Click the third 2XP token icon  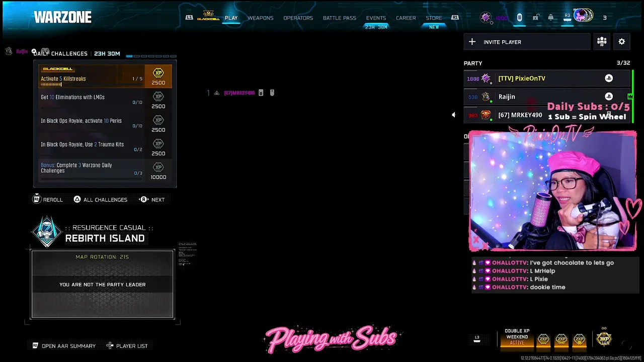coord(580,339)
